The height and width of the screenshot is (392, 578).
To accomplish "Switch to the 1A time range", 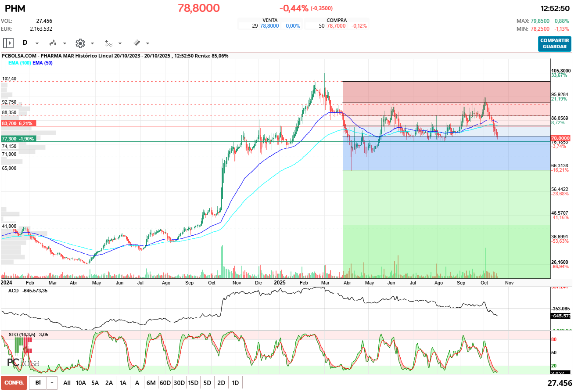I will coord(123,383).
